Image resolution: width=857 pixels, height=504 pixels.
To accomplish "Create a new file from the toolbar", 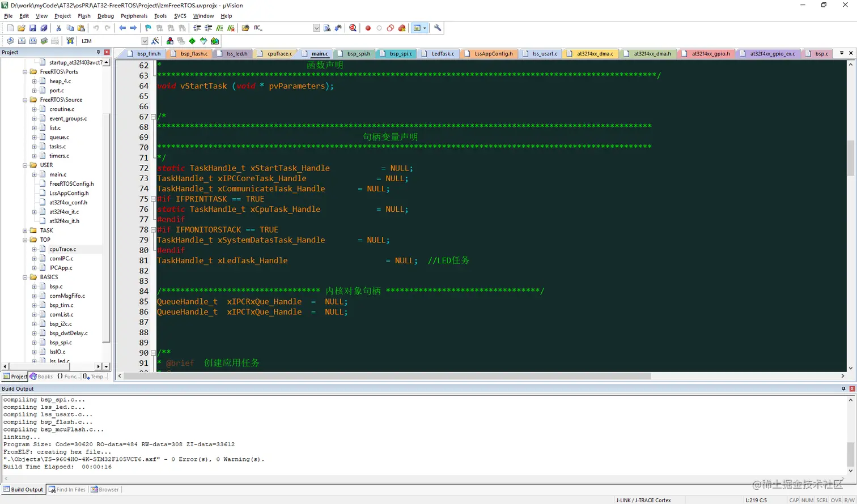I will (10, 28).
